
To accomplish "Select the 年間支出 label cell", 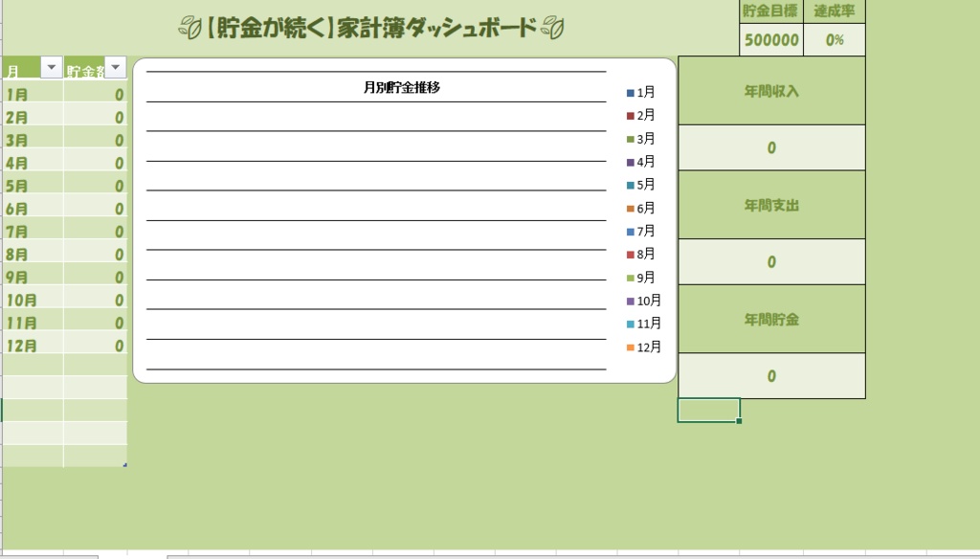I will [772, 205].
